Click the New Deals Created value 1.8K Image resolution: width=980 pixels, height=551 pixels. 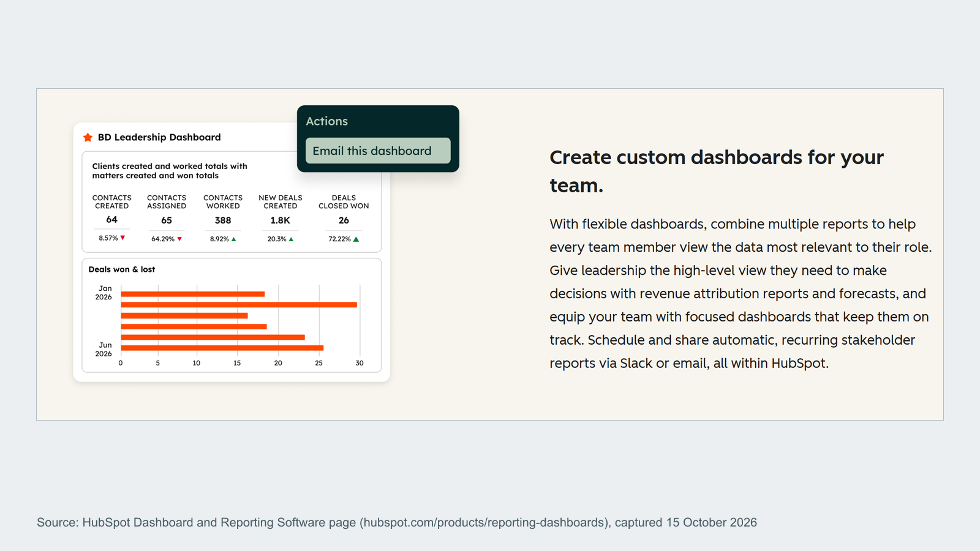pyautogui.click(x=281, y=220)
